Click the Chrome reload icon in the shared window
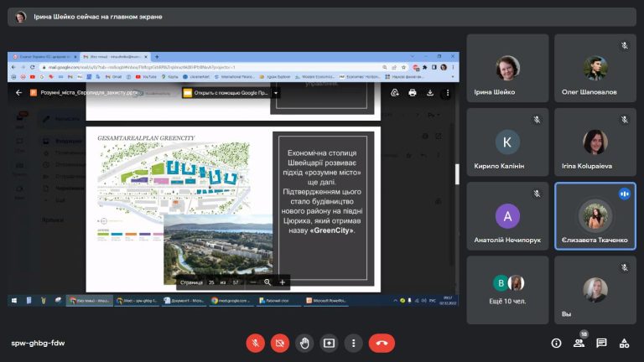The height and width of the screenshot is (362, 644). (x=33, y=67)
